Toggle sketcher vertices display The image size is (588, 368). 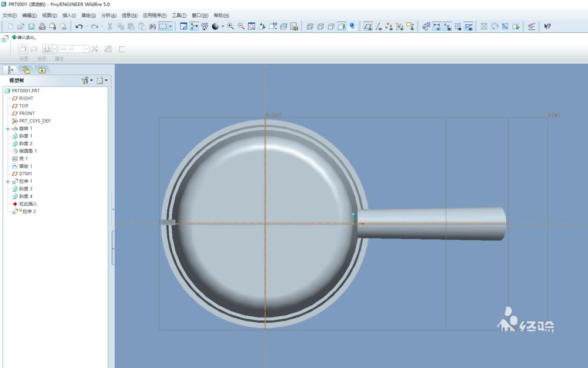tap(469, 26)
